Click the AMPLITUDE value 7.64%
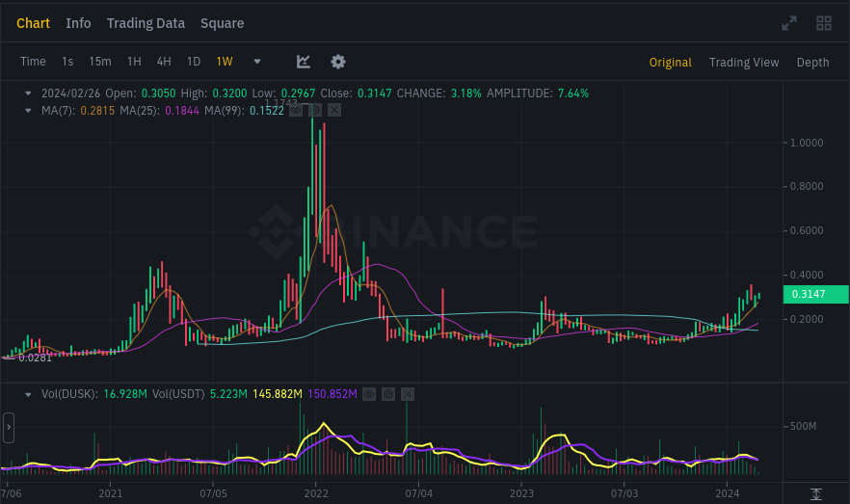 click(573, 93)
